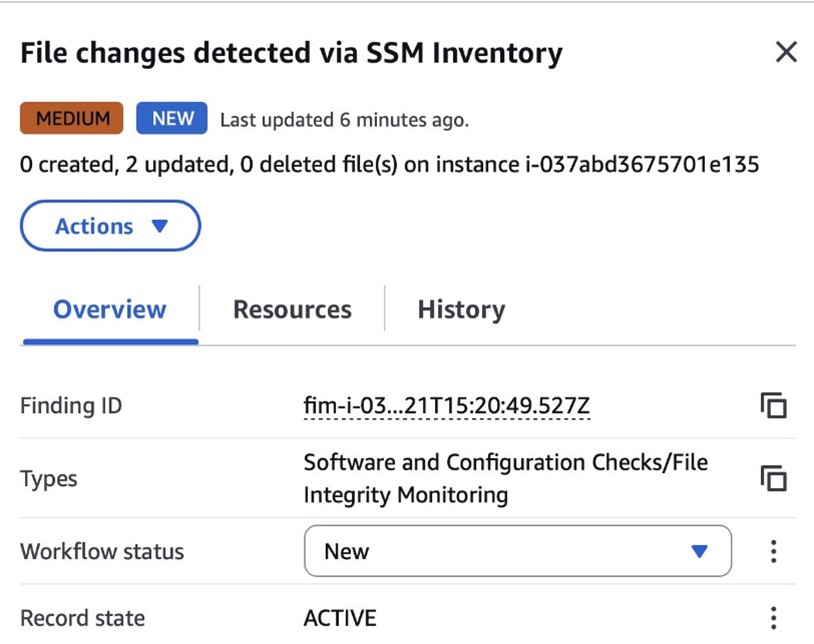Image resolution: width=814 pixels, height=644 pixels.
Task: Select the Overview tab
Action: click(108, 309)
